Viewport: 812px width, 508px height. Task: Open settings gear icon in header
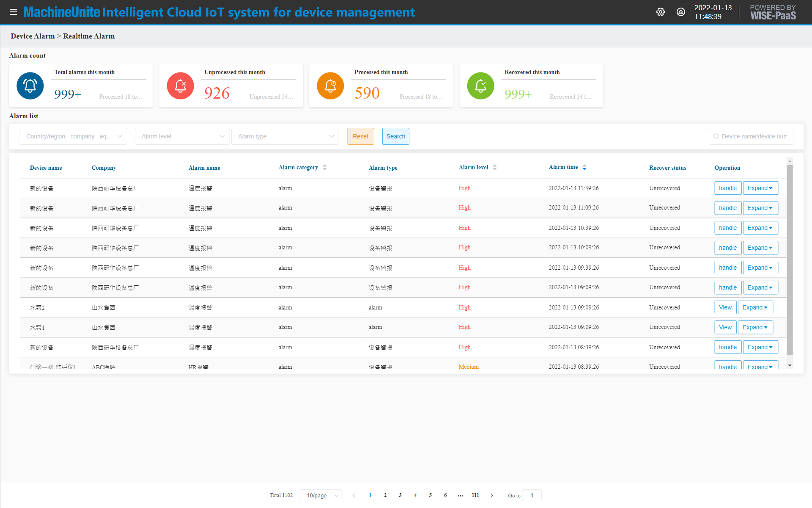pyautogui.click(x=661, y=12)
